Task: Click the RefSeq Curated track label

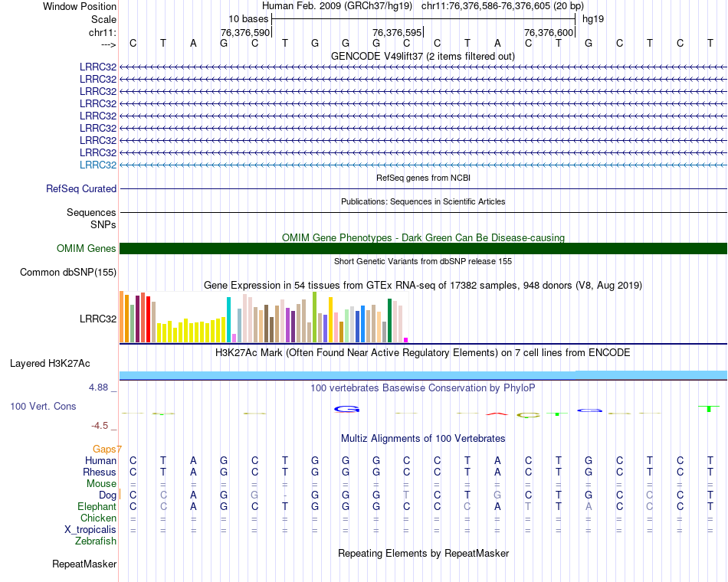Action: [x=81, y=188]
